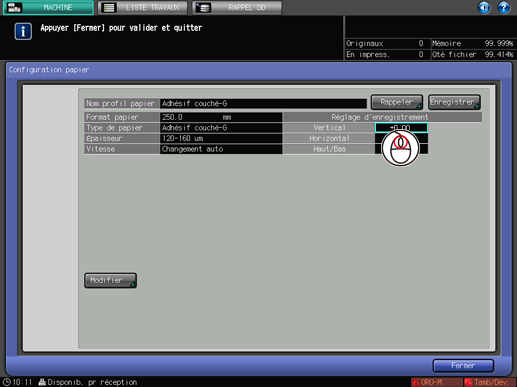This screenshot has height=387, width=517.
Task: Open help with the question mark icon
Action: pyautogui.click(x=504, y=7)
